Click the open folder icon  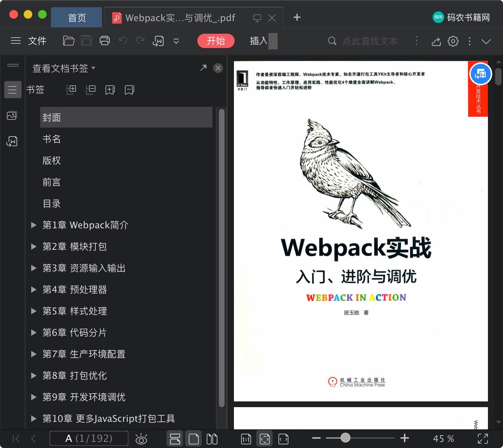point(69,41)
